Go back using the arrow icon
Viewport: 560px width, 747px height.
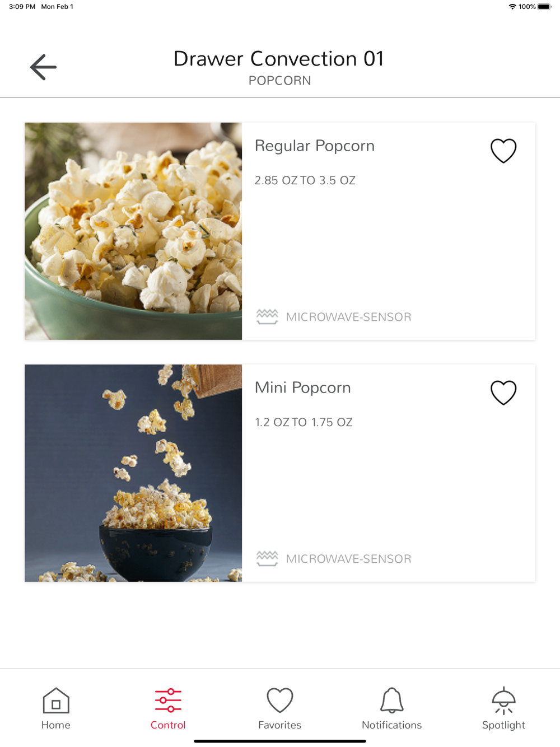point(43,67)
